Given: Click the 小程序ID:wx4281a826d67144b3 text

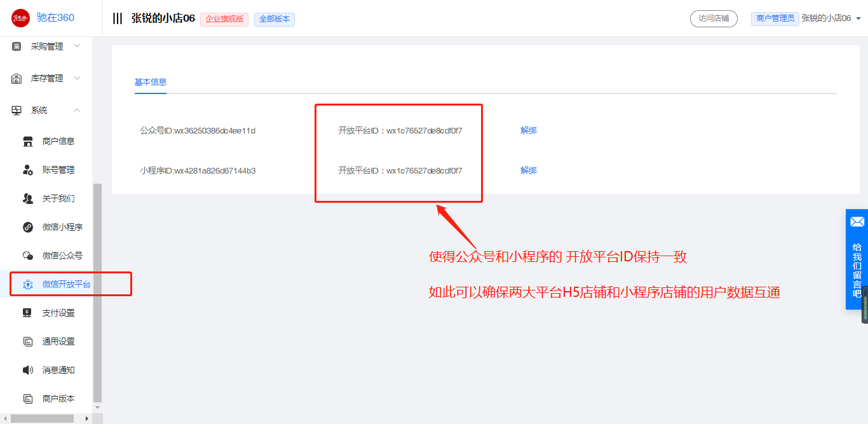Looking at the screenshot, I should pos(198,171).
